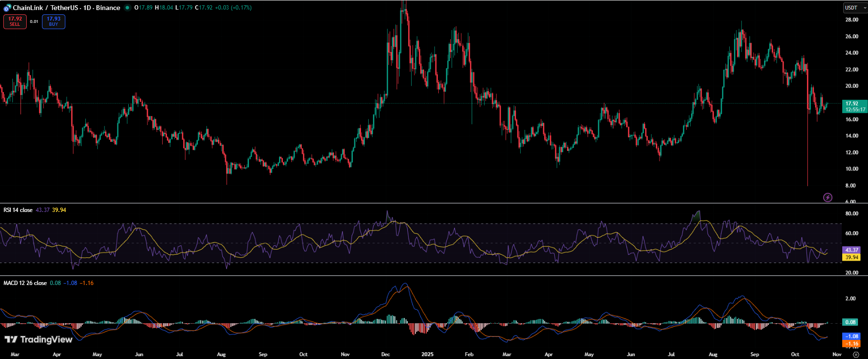Click the ChainLink coin logo icon

pyautogui.click(x=7, y=8)
